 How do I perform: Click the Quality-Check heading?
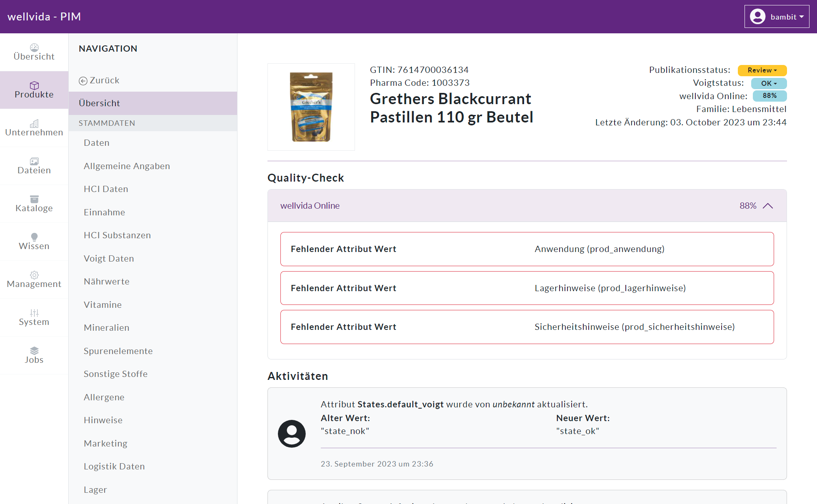pyautogui.click(x=306, y=178)
